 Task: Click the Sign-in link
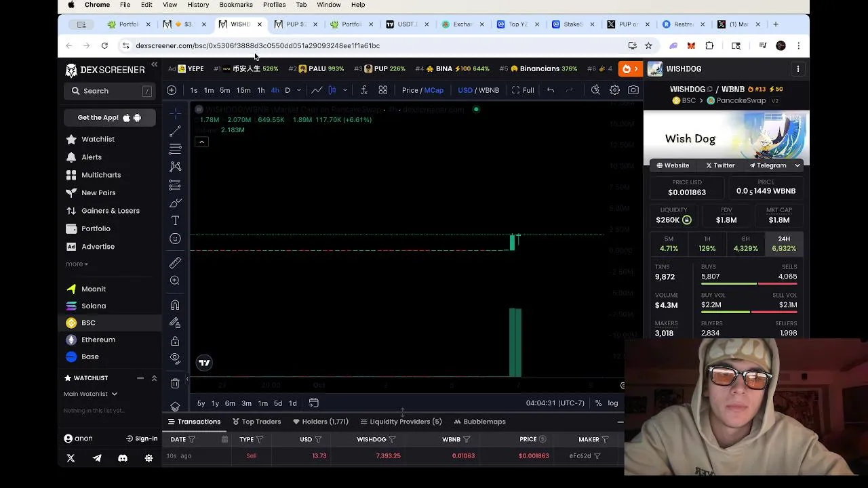[142, 439]
